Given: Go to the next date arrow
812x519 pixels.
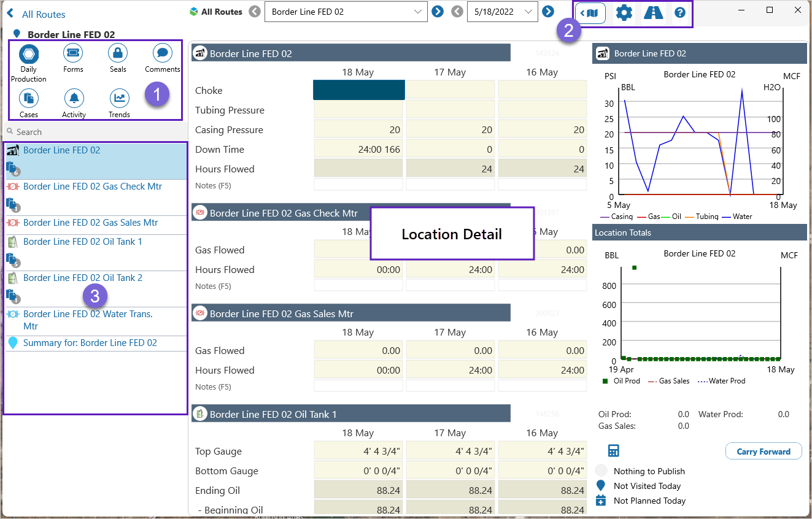Looking at the screenshot, I should pyautogui.click(x=548, y=12).
